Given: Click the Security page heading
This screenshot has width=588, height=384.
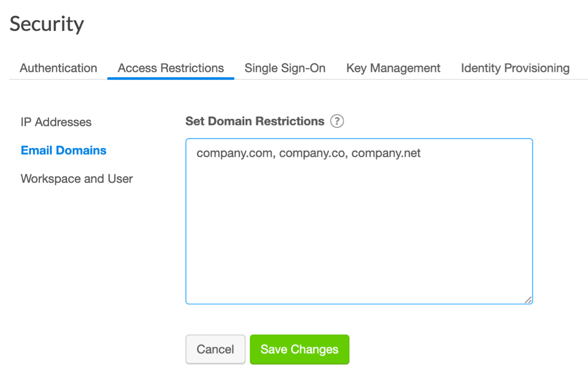Looking at the screenshot, I should click(x=47, y=24).
